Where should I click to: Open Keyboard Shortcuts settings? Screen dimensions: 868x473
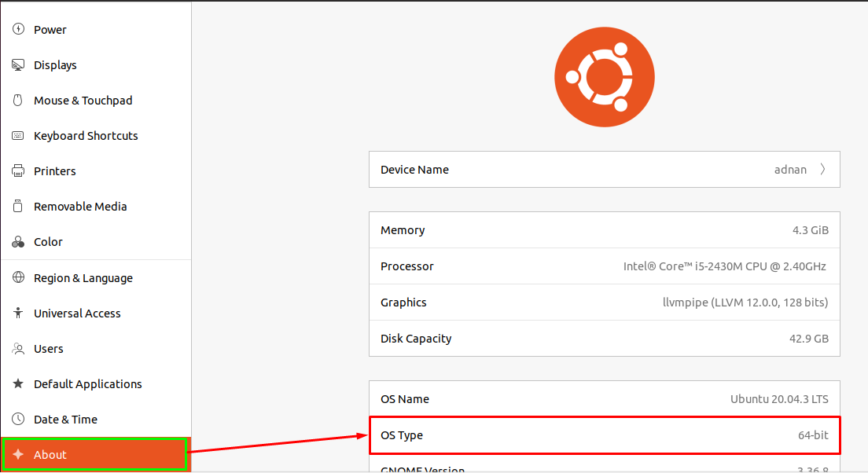(96, 136)
